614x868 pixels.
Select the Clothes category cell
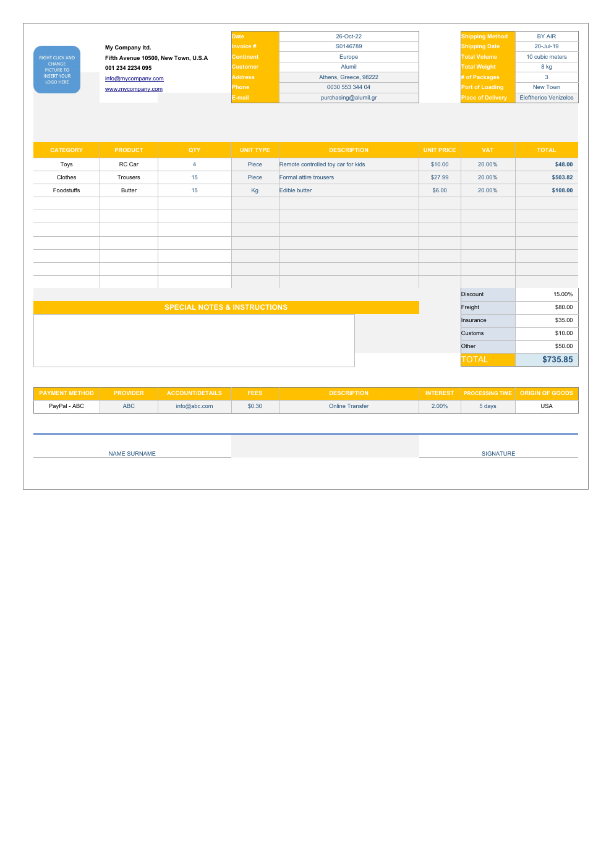pos(66,177)
